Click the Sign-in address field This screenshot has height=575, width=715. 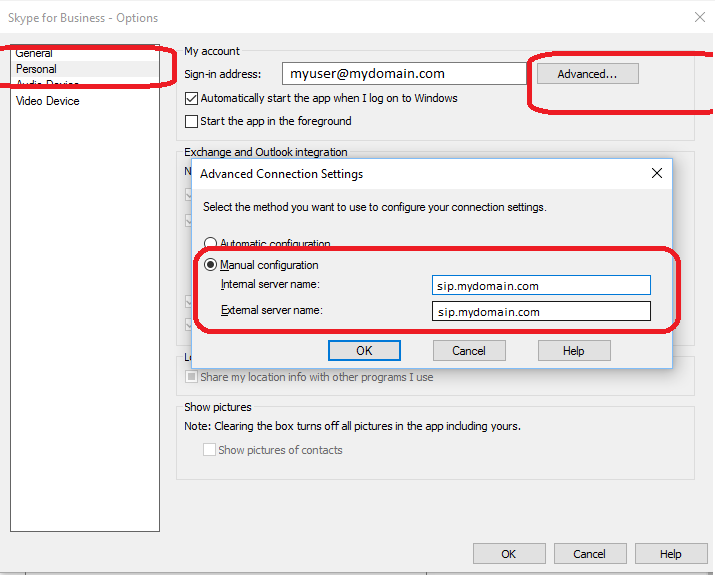click(404, 73)
